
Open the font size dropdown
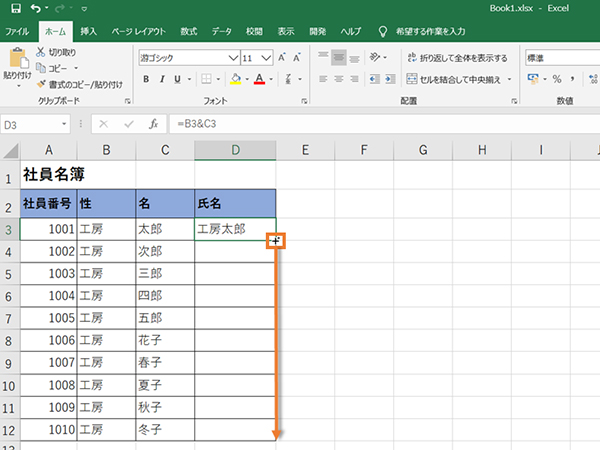[264, 58]
